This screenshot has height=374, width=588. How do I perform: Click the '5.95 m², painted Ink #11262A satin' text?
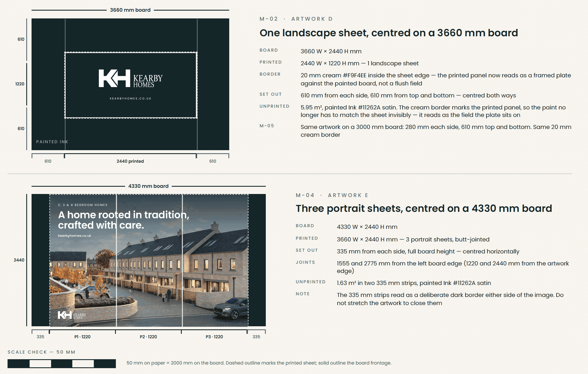349,107
